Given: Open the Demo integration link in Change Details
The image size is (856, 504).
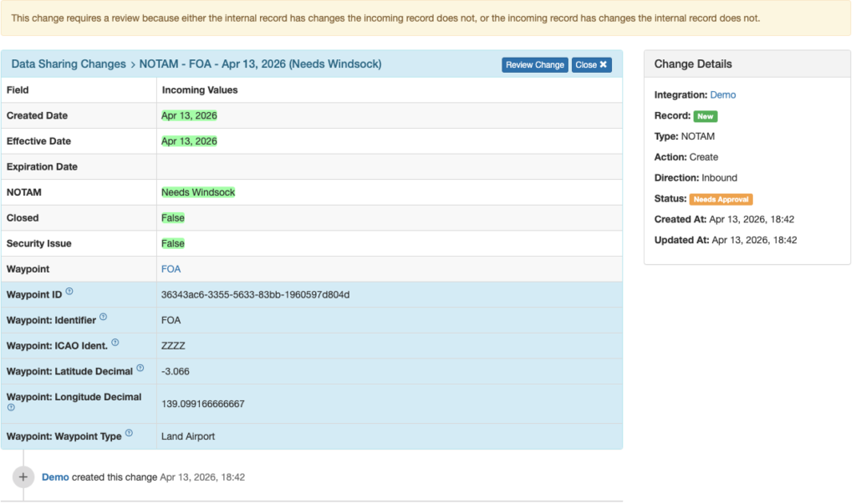Looking at the screenshot, I should (x=723, y=95).
